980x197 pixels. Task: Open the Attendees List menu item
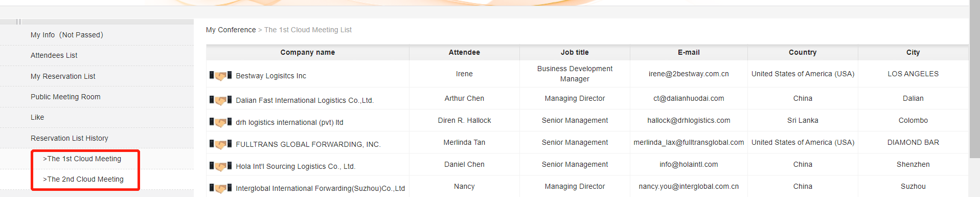pyautogui.click(x=54, y=55)
